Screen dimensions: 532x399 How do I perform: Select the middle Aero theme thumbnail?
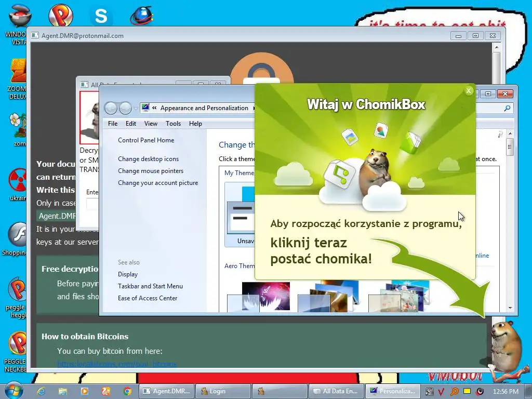(328, 297)
